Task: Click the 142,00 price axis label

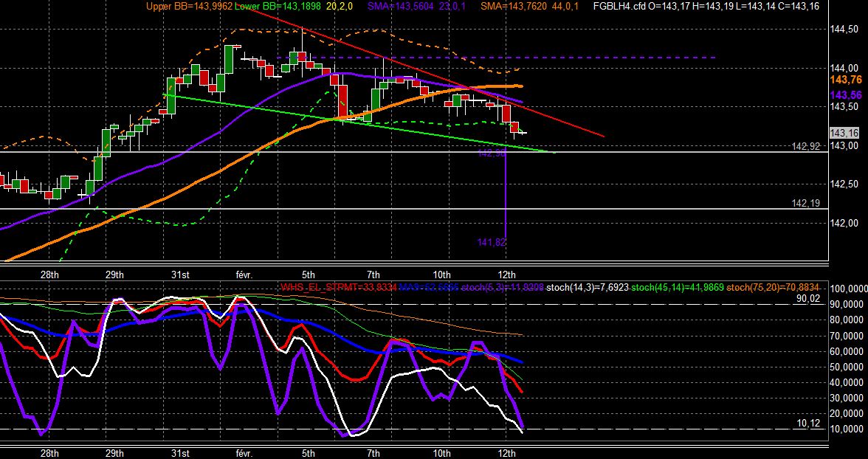Action: (x=844, y=223)
